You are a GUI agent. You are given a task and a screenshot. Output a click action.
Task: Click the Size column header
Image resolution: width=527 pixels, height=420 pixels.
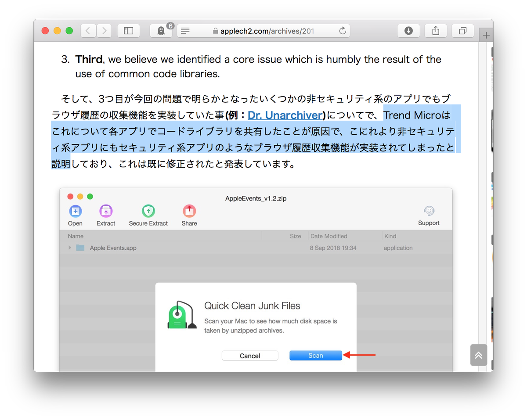(x=296, y=236)
